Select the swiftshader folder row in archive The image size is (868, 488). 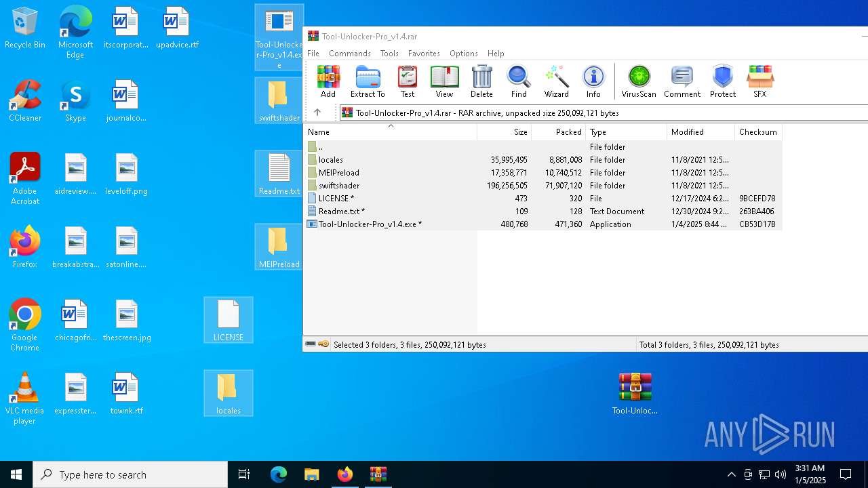(542, 186)
